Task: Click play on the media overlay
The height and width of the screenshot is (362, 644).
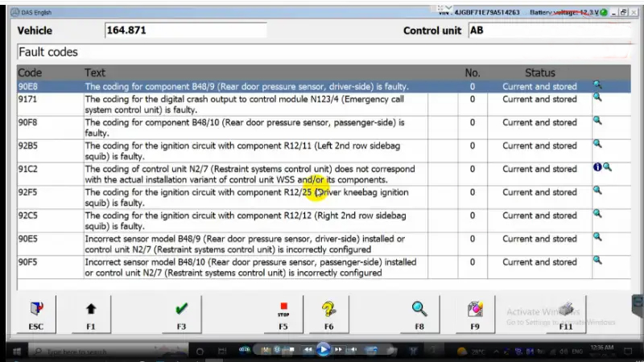Action: coord(324,350)
